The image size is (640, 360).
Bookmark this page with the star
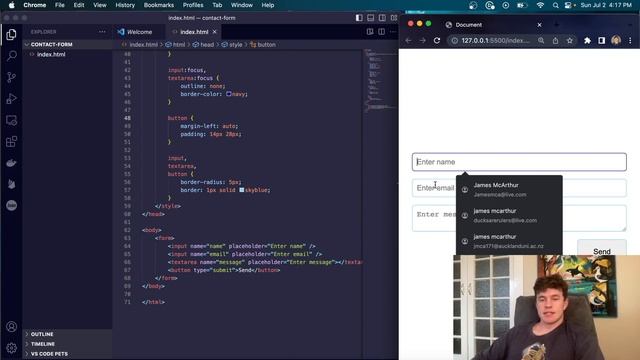570,40
